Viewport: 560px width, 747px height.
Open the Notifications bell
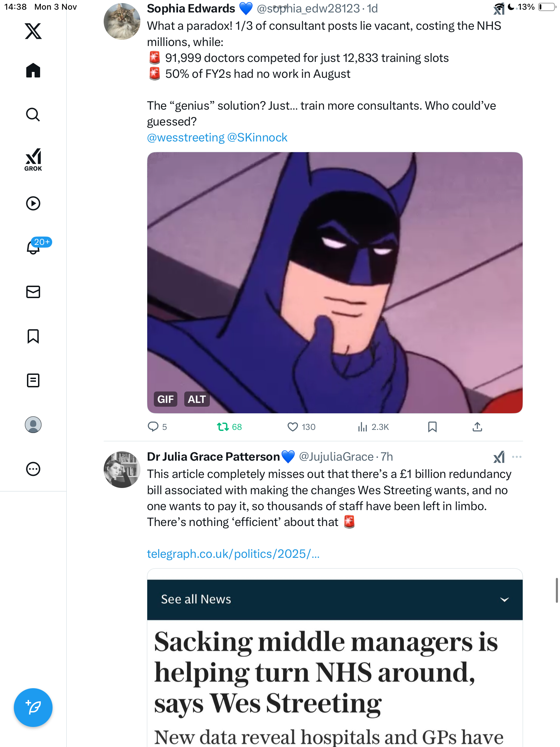pos(33,247)
